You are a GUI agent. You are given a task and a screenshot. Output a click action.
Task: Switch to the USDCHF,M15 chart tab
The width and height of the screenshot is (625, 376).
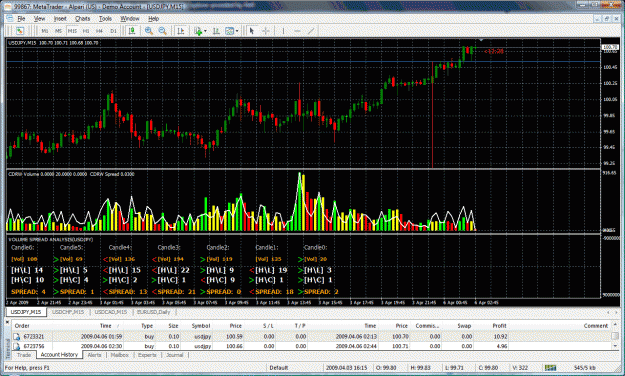[68, 312]
